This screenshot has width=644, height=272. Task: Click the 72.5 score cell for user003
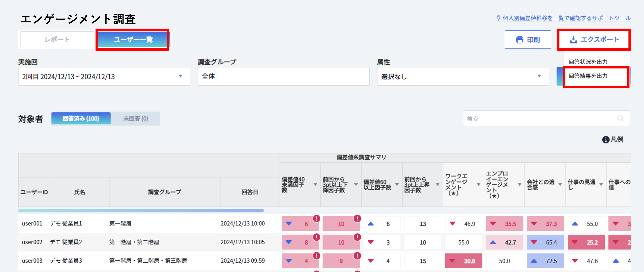(545, 261)
